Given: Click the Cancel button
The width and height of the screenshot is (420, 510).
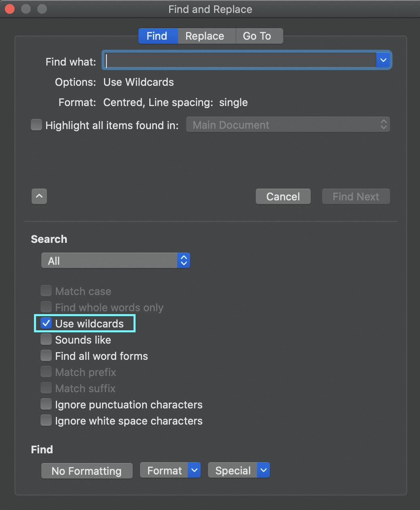Looking at the screenshot, I should point(283,197).
